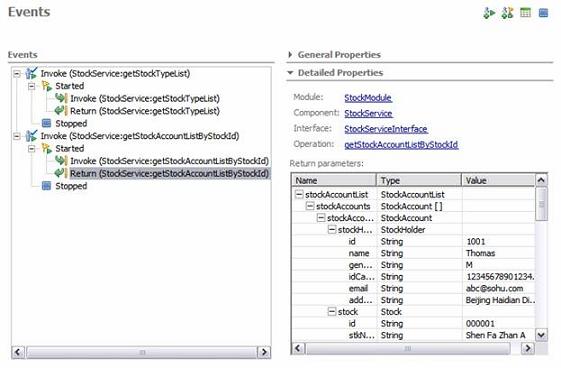Viewport: 561px width, 368px height.
Task: Collapse the Invoke getStockAccountListByStockId root node
Action: point(17,136)
